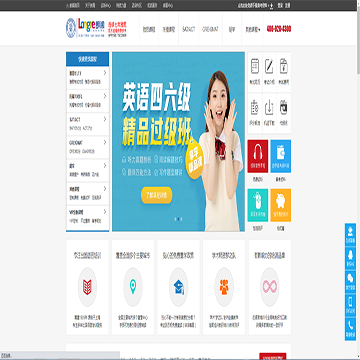Viewport: 360px width, 360px height.
Task: Select the blue wallet tile
Action: [x=281, y=156]
